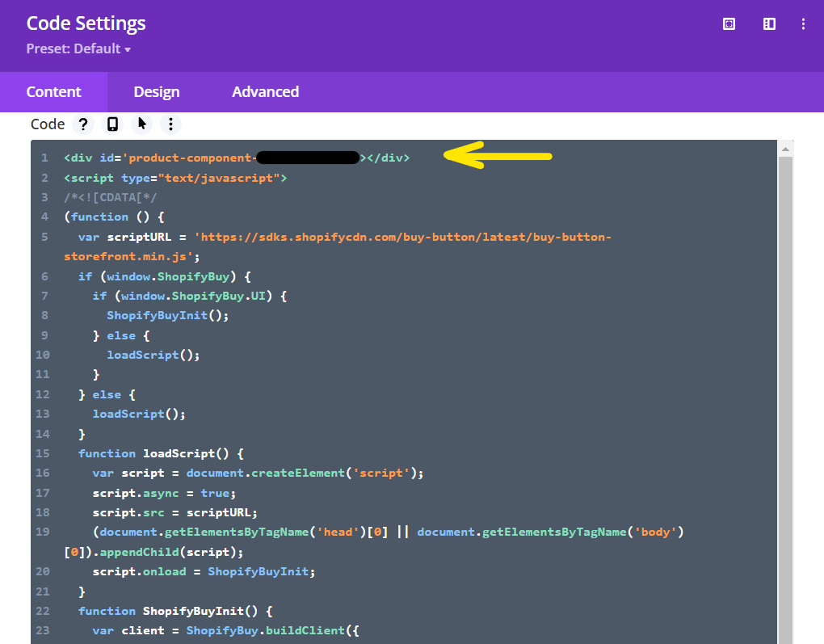Open the Code field help question icon
Screen dimensions: 824x644
tap(83, 124)
